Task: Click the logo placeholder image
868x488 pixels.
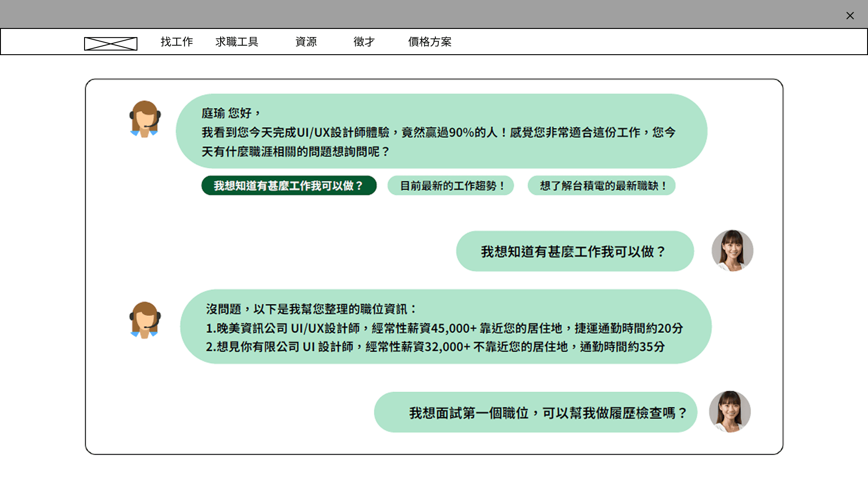Action: 111,43
